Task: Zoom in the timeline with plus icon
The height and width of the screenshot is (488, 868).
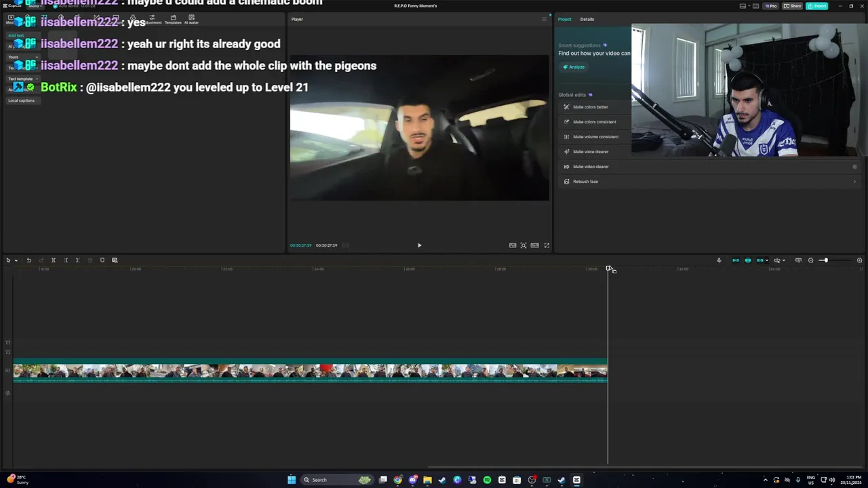Action: pos(859,260)
